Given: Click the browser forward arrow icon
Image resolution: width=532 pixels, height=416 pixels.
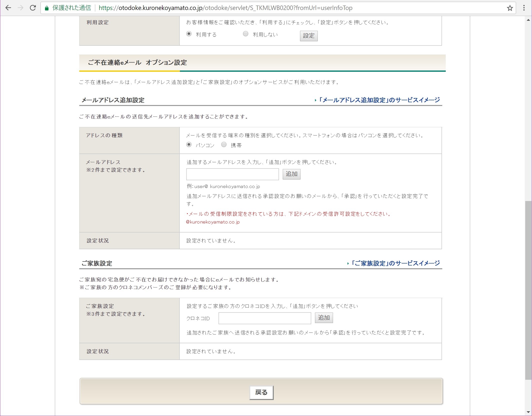Looking at the screenshot, I should point(20,8).
